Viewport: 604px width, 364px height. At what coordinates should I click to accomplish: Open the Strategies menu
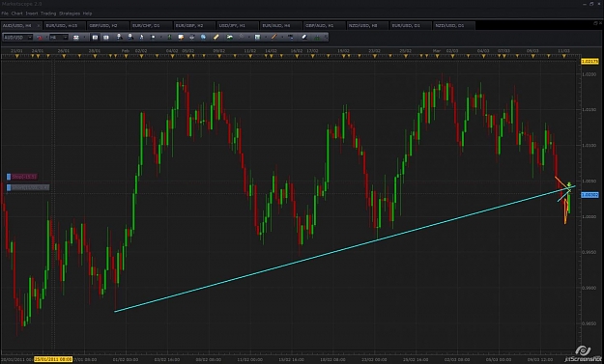pos(70,14)
